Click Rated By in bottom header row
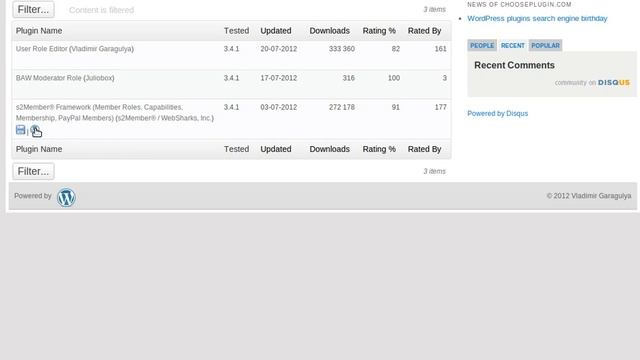 (424, 149)
